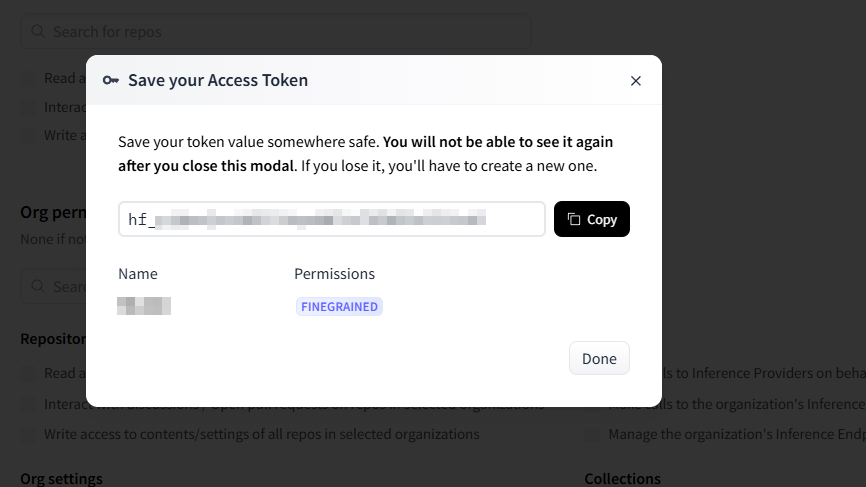This screenshot has width=866, height=487.
Task: Click the FINEGRAINED permissions badge
Action: tap(339, 307)
